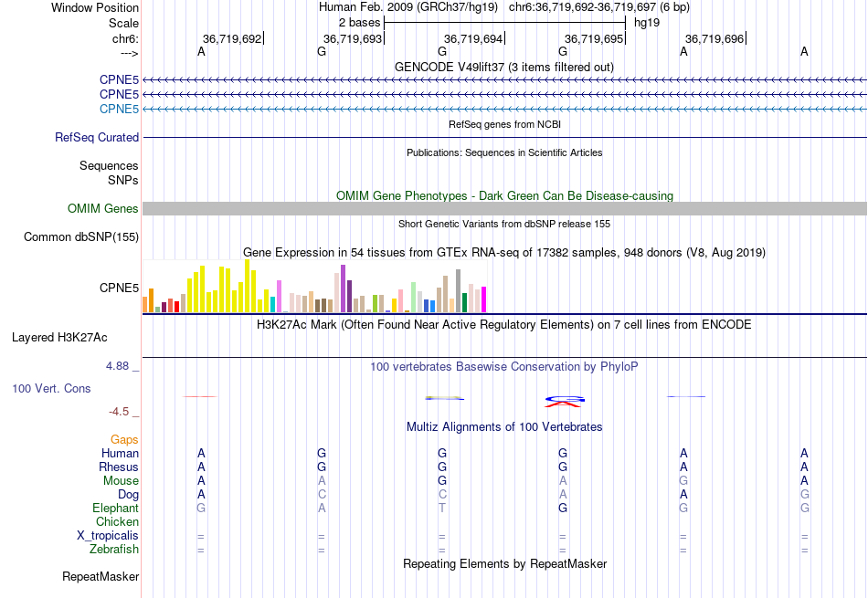The width and height of the screenshot is (868, 598).
Task: Click the Mouse species row label
Action: (x=121, y=481)
